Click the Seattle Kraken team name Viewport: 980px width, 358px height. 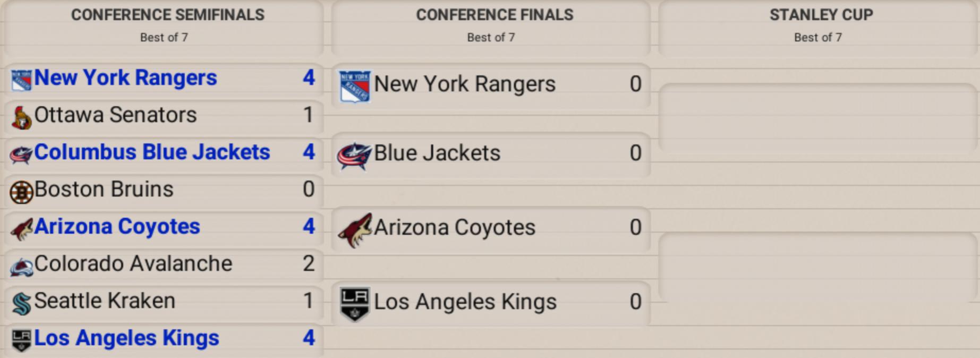[x=105, y=301]
